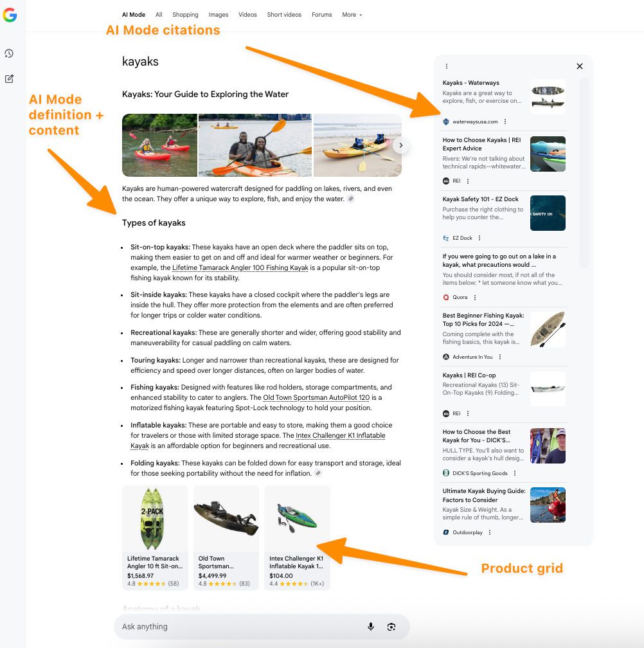
Task: Click the Kayak Safety 101 thumbnail image
Action: coord(548,213)
